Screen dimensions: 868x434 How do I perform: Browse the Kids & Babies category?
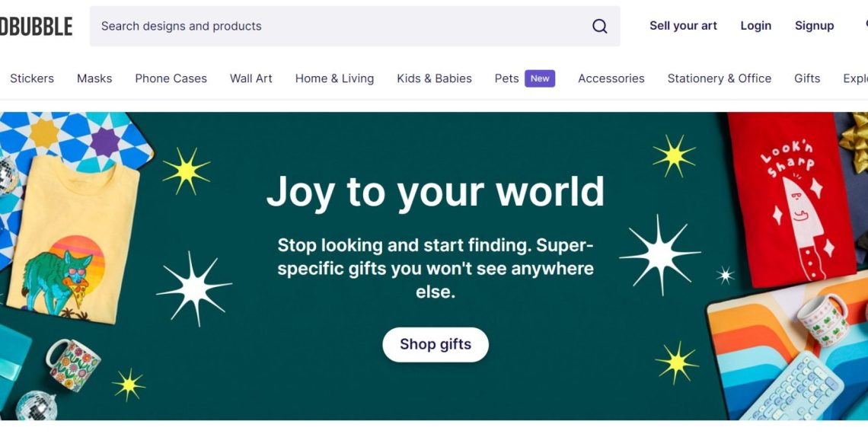click(434, 78)
